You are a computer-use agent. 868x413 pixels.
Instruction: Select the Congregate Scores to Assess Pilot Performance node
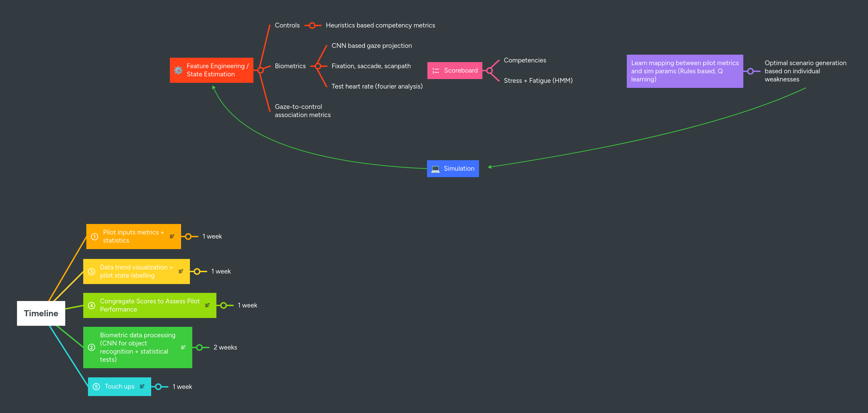[150, 305]
